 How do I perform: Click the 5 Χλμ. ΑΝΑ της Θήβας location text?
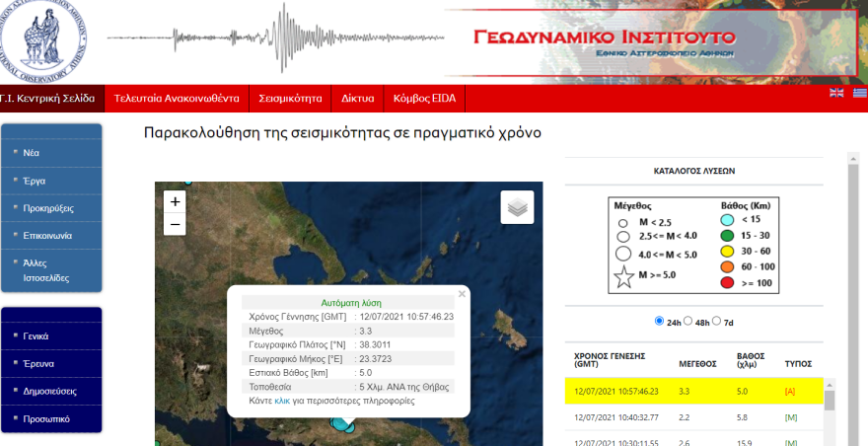tap(404, 387)
